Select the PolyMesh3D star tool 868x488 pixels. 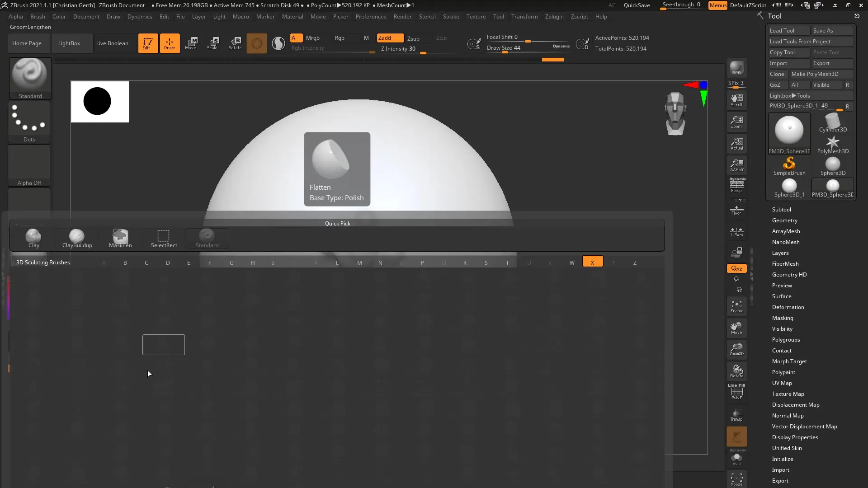833,145
